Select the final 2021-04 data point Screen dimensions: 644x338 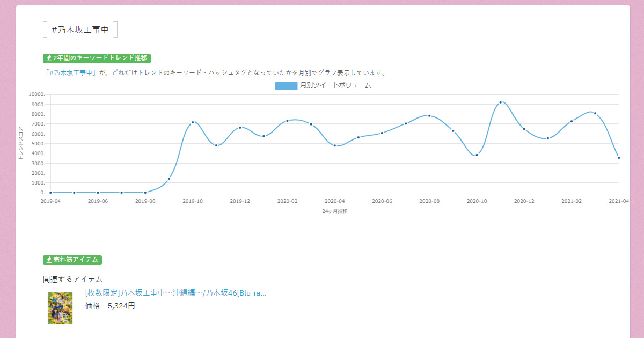pos(620,157)
